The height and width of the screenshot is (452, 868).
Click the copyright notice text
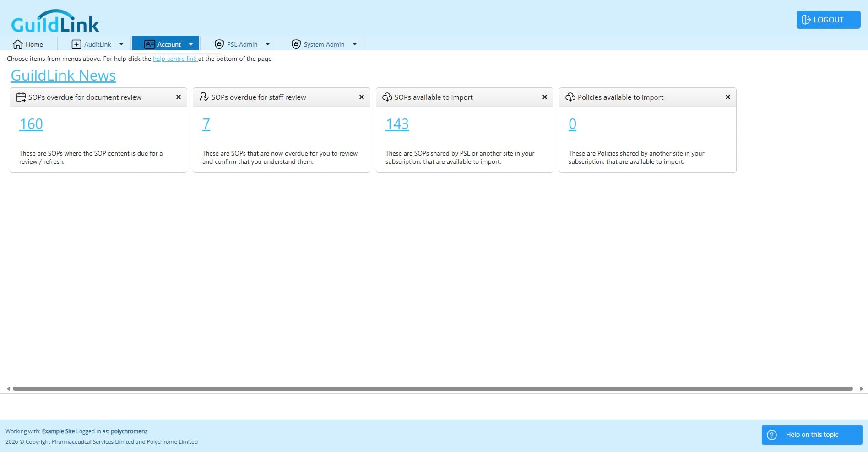(x=102, y=441)
